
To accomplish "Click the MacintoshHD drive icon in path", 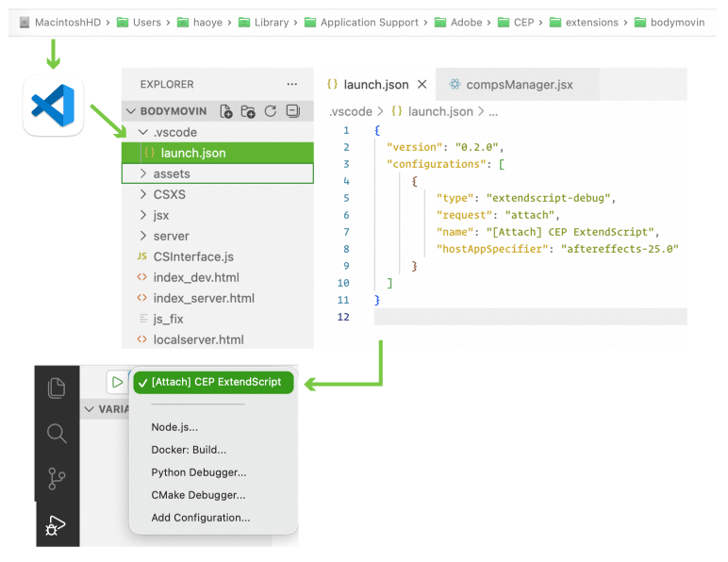I will click(x=25, y=23).
